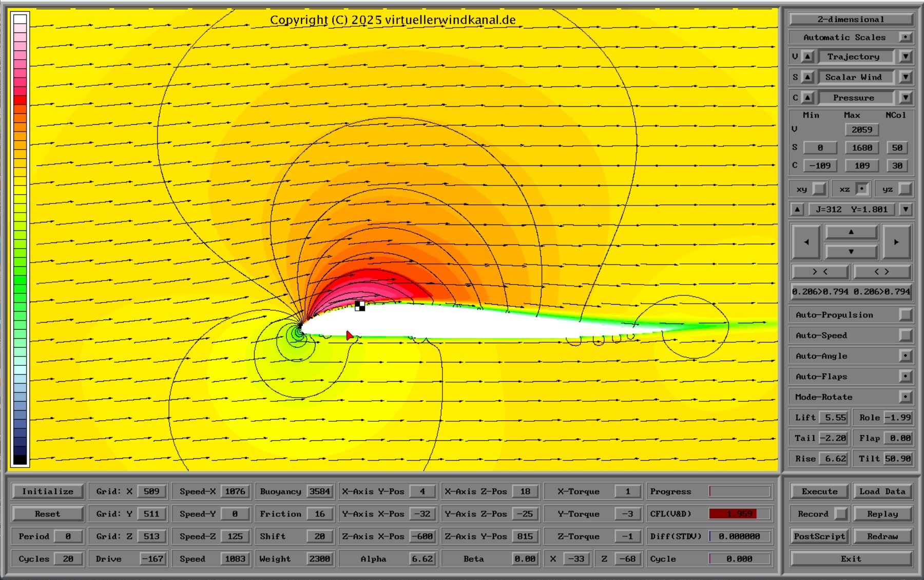Enable the Auto-Propulsion checkbox

tap(906, 315)
